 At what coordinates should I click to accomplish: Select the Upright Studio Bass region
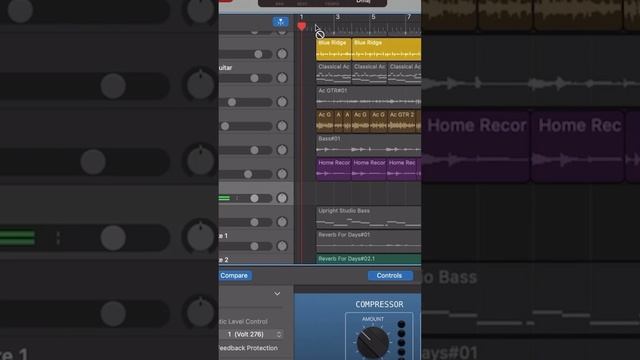(369, 217)
